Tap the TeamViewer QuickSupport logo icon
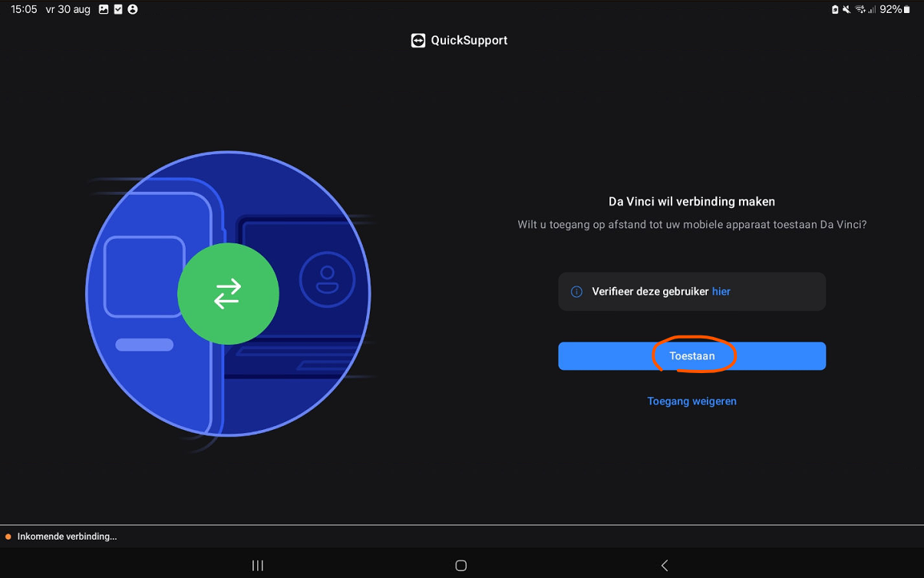The height and width of the screenshot is (578, 924). [418, 41]
